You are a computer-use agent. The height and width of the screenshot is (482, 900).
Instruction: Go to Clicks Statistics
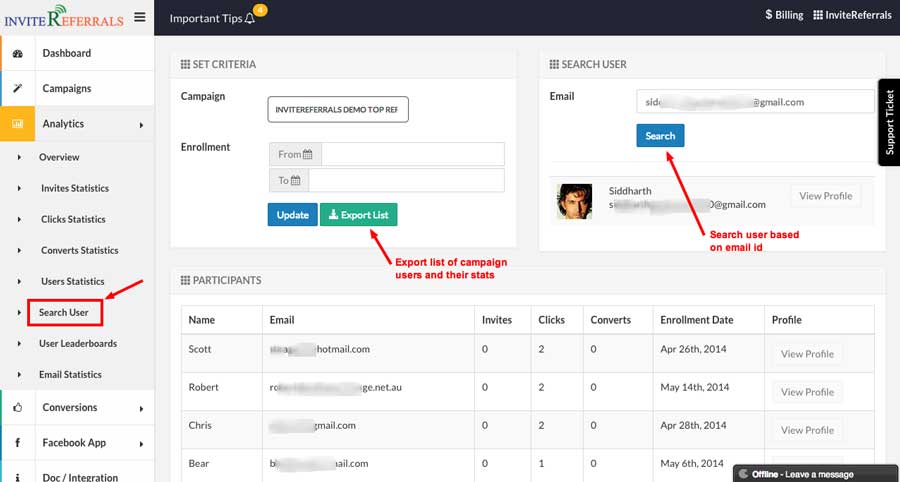point(73,219)
